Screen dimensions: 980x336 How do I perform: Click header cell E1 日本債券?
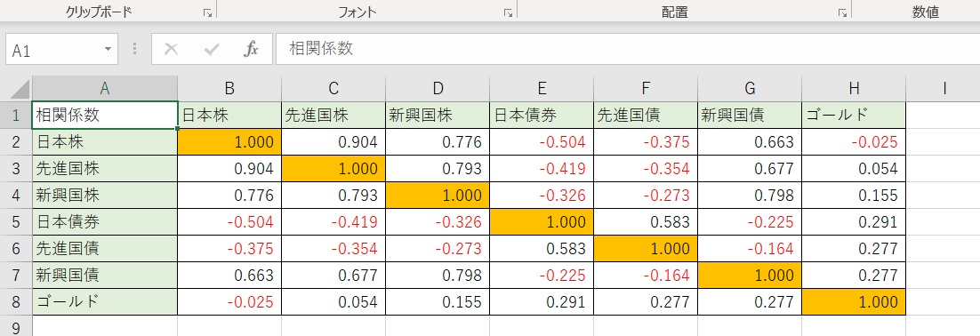coord(542,116)
